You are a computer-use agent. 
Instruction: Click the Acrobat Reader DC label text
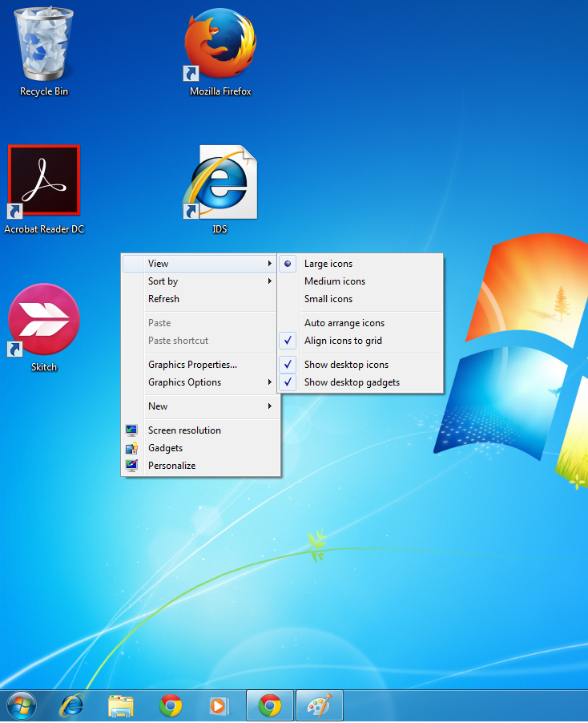pos(44,229)
